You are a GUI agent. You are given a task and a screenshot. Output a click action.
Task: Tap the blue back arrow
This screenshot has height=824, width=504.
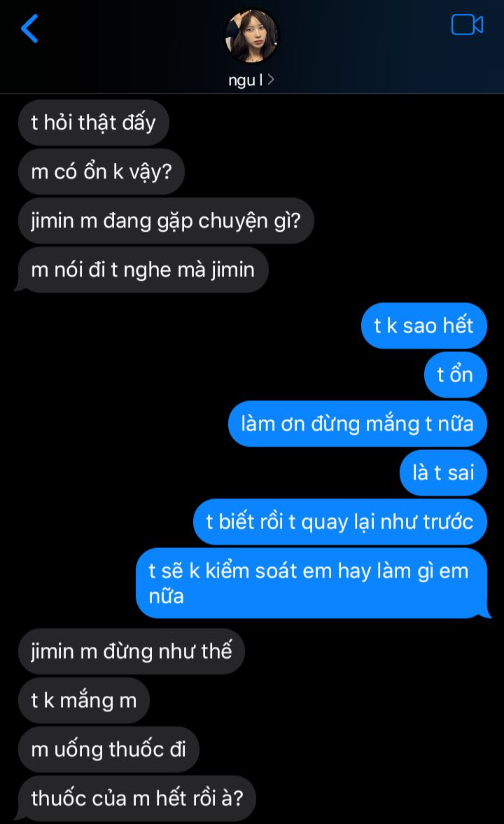[29, 29]
